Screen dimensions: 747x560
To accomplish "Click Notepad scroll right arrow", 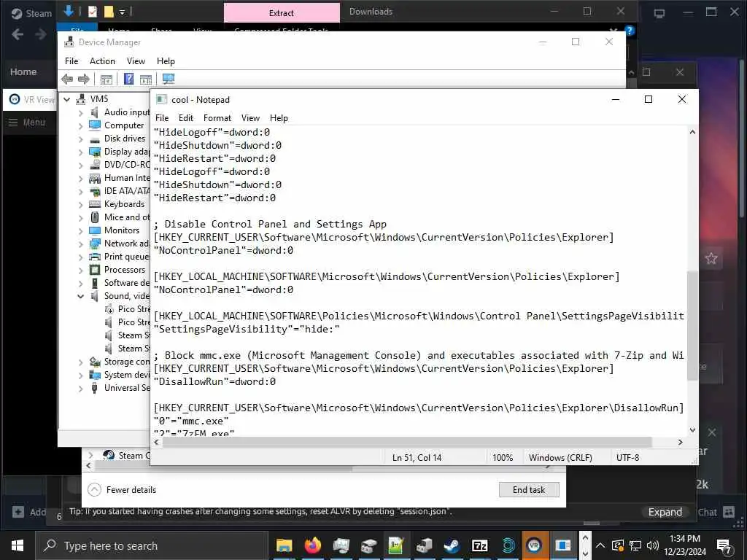I will coord(681,442).
